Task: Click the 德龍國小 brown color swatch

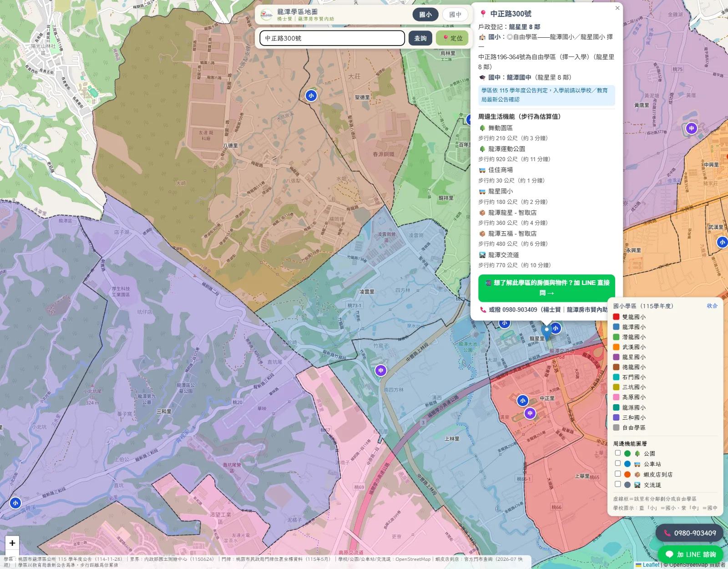Action: pyautogui.click(x=616, y=367)
